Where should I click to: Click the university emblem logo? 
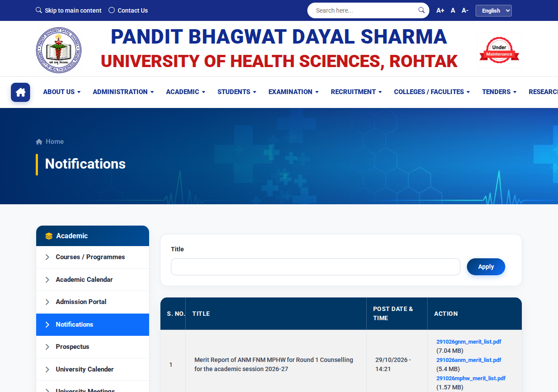[59, 50]
